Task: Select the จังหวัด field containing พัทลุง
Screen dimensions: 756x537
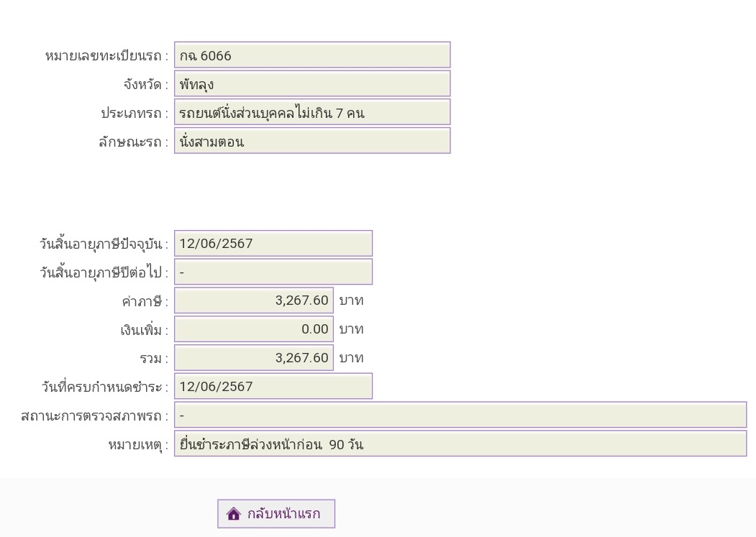Action: pyautogui.click(x=311, y=84)
